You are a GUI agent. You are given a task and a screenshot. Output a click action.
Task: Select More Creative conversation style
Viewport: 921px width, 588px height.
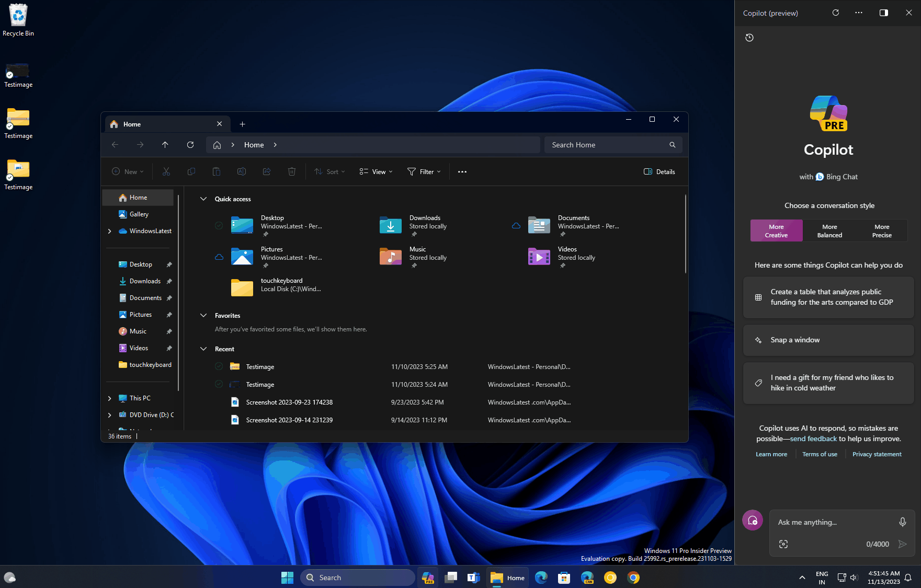(776, 230)
